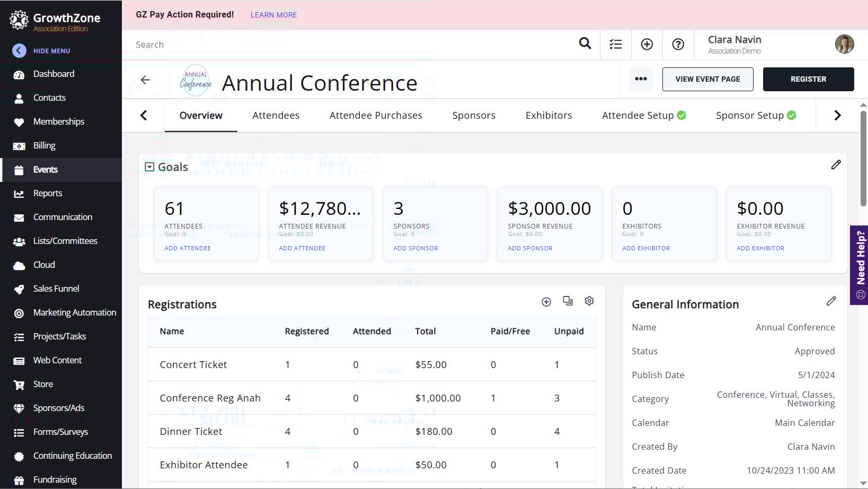The height and width of the screenshot is (489, 868).
Task: Click the copy registrations icon
Action: (568, 301)
